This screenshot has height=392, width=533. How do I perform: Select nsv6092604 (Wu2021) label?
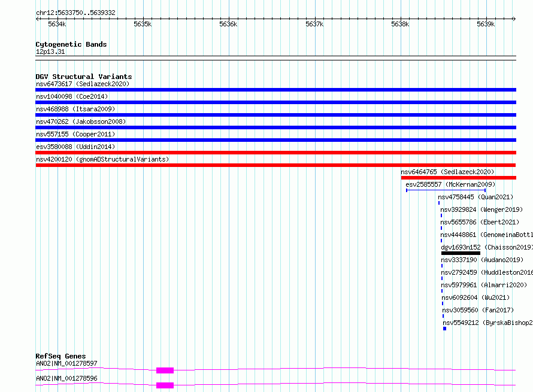(476, 297)
